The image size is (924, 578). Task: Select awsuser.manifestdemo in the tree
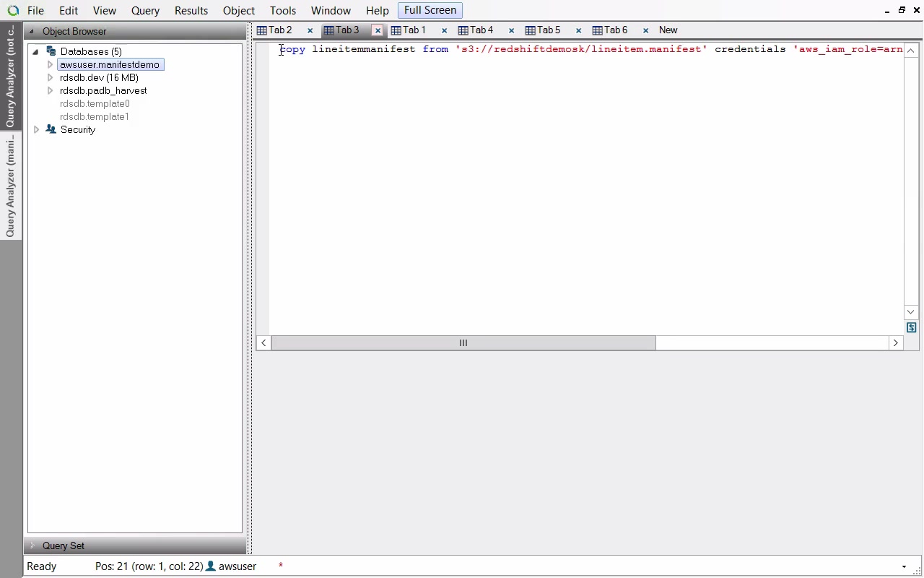click(x=110, y=64)
